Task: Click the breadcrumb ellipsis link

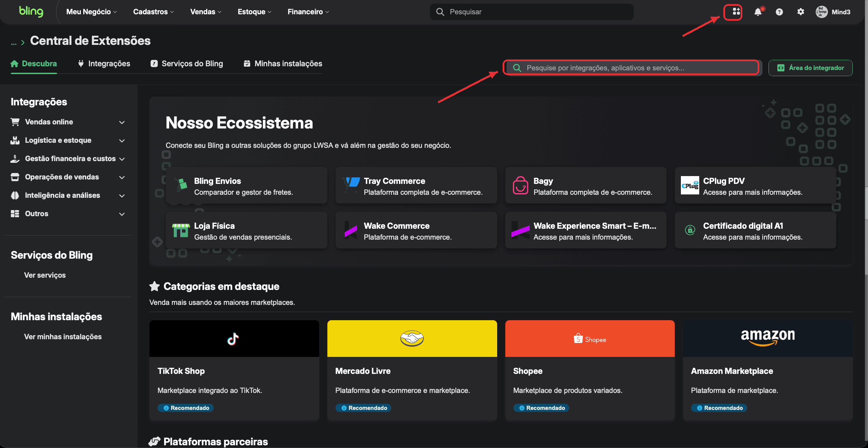Action: 14,42
